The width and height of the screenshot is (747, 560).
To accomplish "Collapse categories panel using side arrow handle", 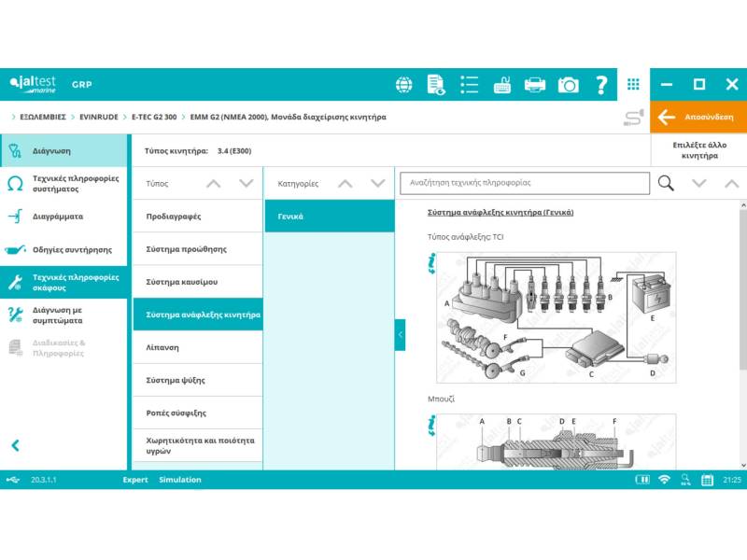I will (400, 334).
